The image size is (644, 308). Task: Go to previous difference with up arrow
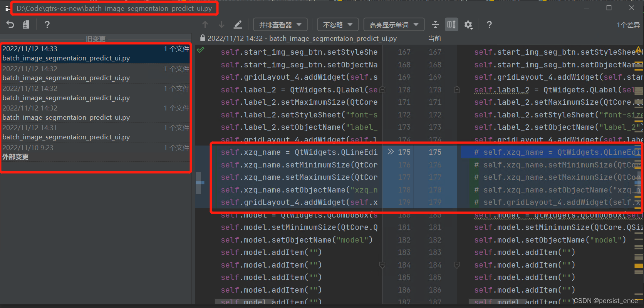(205, 25)
